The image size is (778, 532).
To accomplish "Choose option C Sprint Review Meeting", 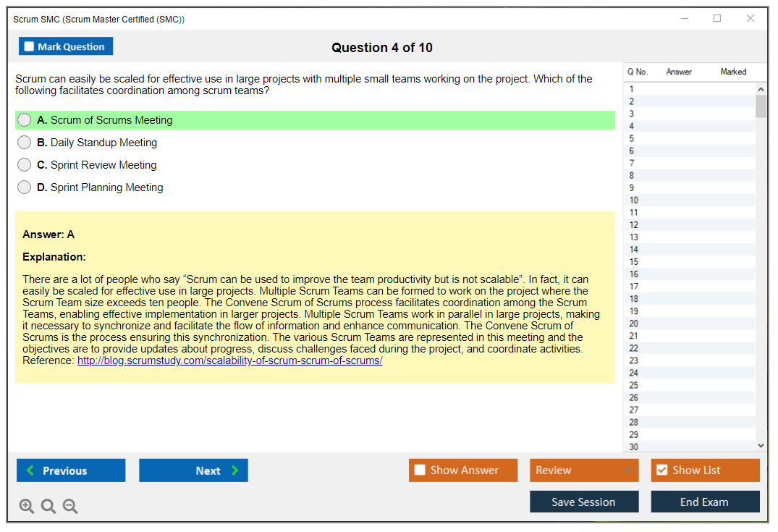I will 25,165.
